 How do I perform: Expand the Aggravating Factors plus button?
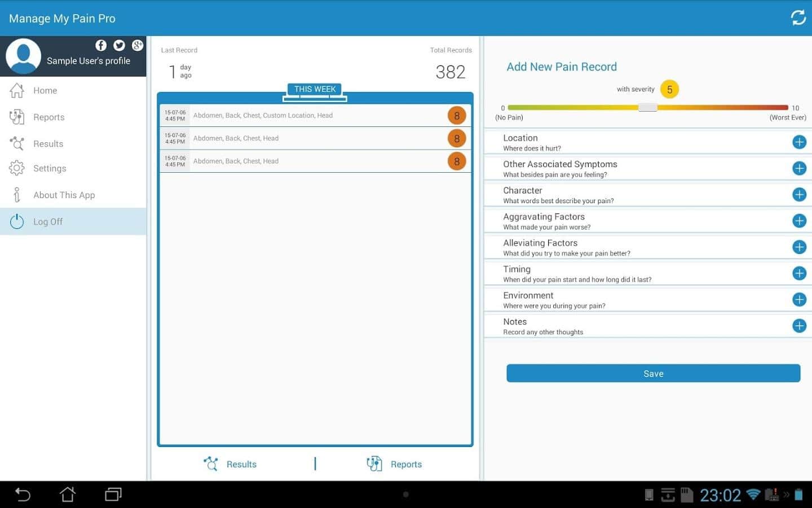[799, 221]
